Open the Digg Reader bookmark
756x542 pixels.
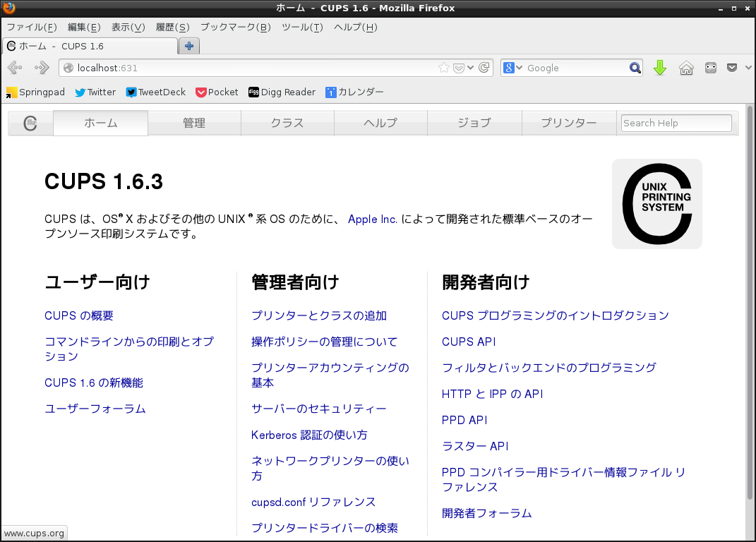tap(282, 92)
